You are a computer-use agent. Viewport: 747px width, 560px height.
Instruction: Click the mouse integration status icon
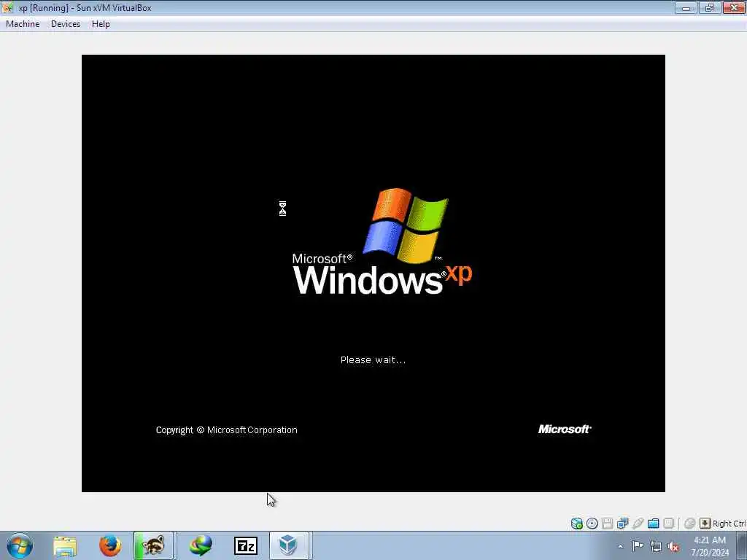(689, 524)
